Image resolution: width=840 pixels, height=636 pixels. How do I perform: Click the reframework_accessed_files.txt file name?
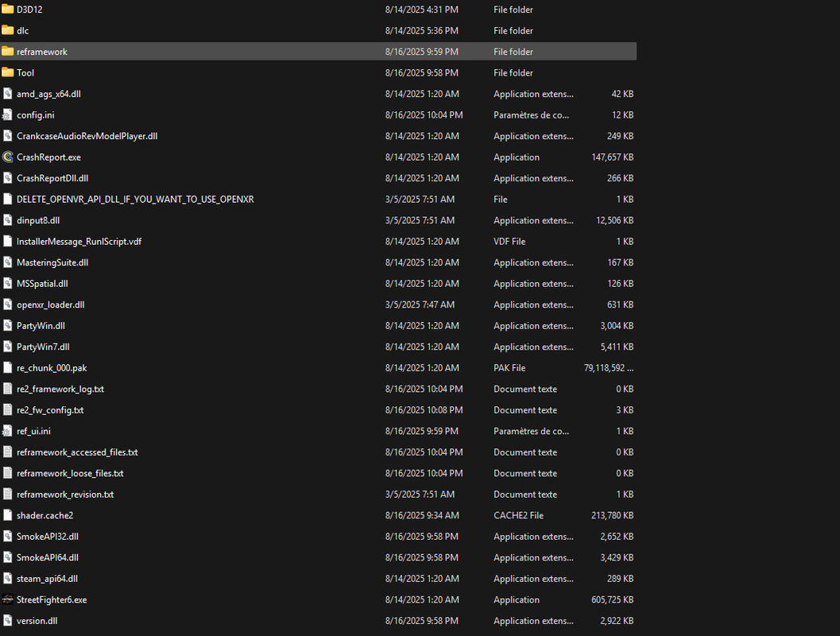(x=77, y=452)
